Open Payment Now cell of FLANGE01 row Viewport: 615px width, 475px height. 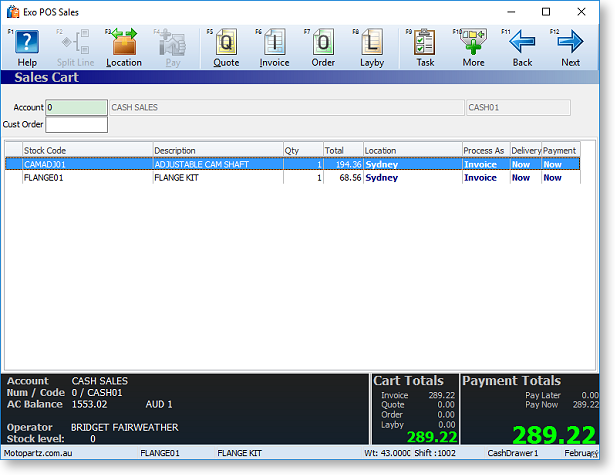click(x=558, y=178)
